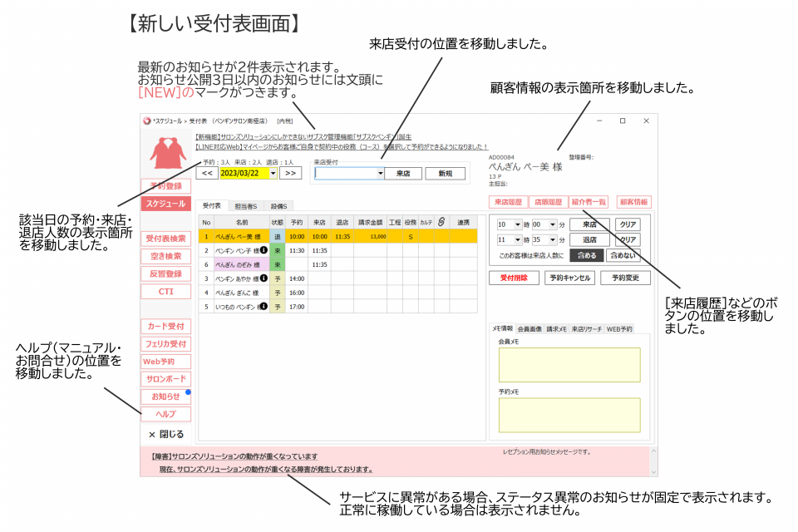This screenshot has width=798, height=532.
Task: Click the 退店 time-set button
Action: [589, 239]
